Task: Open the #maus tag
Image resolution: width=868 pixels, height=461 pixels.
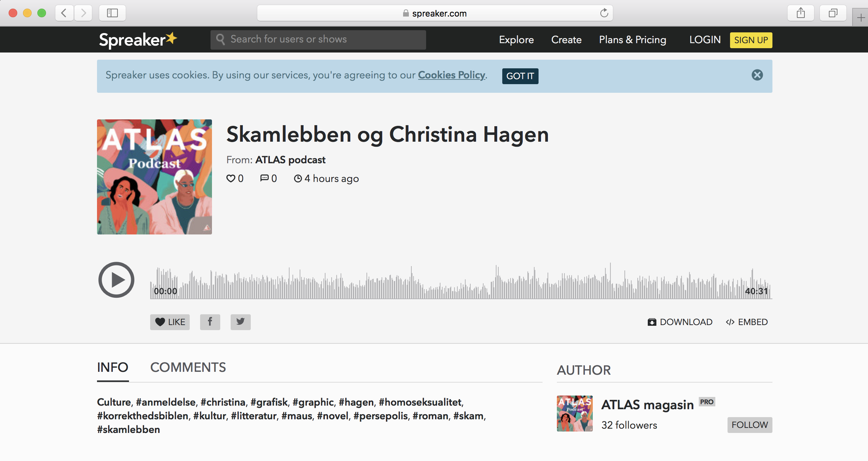Action: (297, 416)
